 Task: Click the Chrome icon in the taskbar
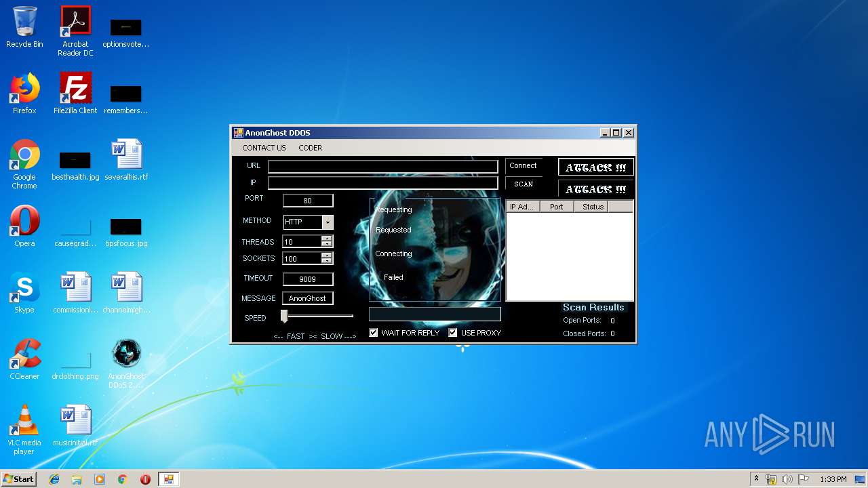tap(123, 479)
